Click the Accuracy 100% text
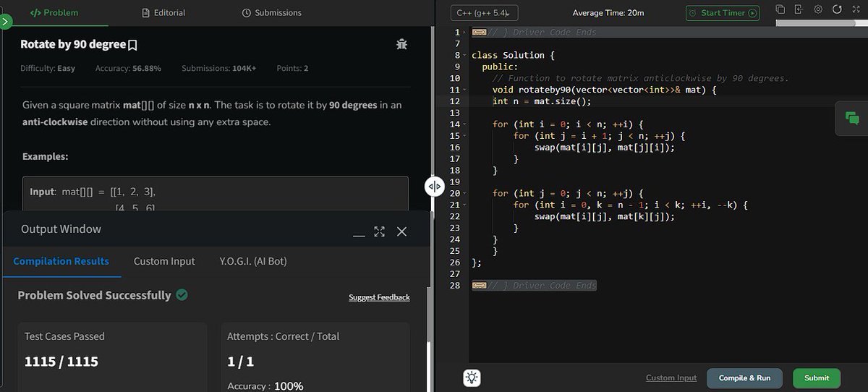This screenshot has width=868, height=392. coord(265,386)
